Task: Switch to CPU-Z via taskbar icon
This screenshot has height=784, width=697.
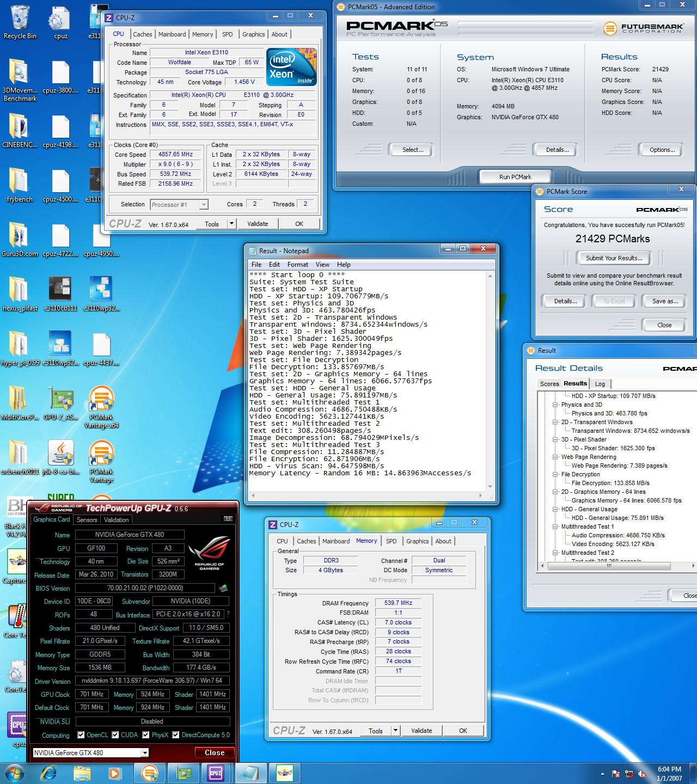Action: [216, 773]
